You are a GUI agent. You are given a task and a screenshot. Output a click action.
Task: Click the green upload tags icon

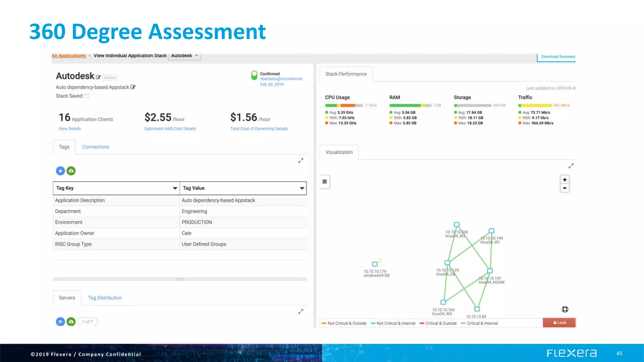click(71, 171)
